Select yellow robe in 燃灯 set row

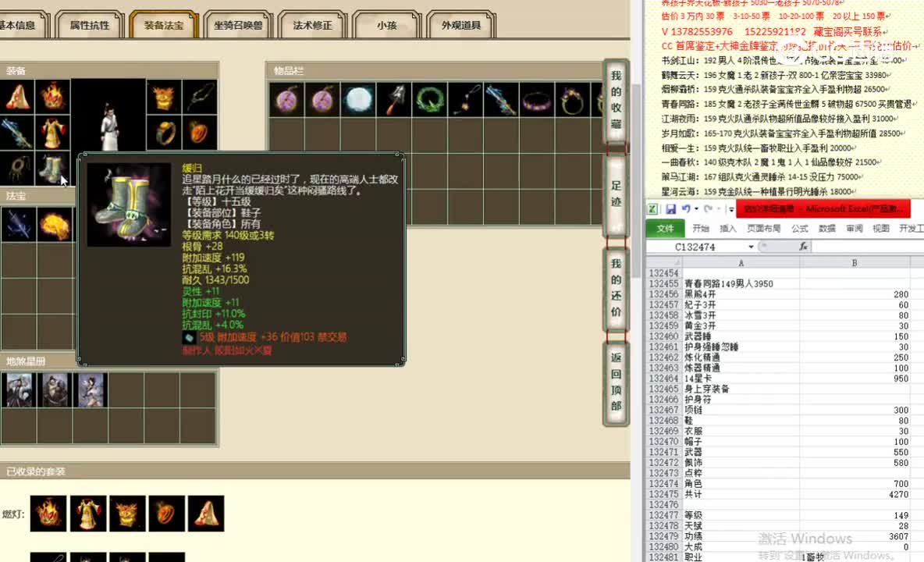(88, 514)
